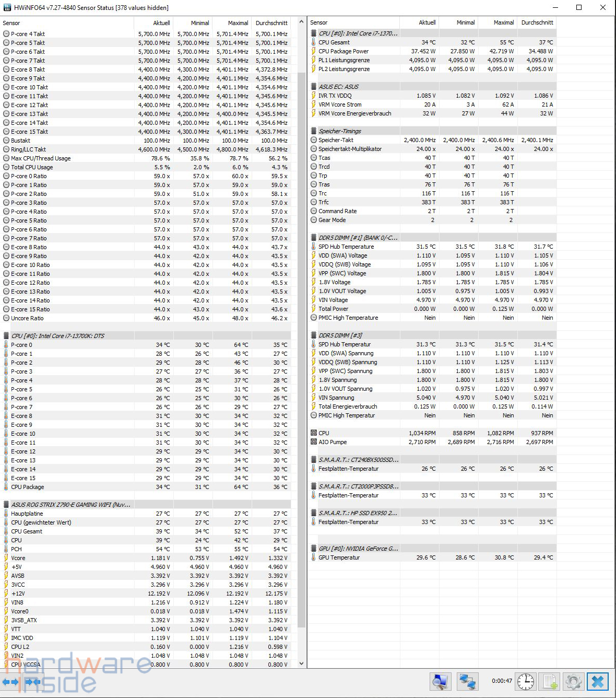
Task: Close sensor window with blue X button
Action: (598, 681)
